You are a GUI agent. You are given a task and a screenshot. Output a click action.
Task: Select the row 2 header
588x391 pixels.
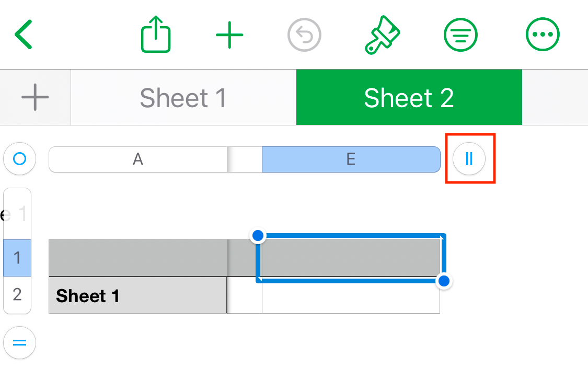[17, 295]
